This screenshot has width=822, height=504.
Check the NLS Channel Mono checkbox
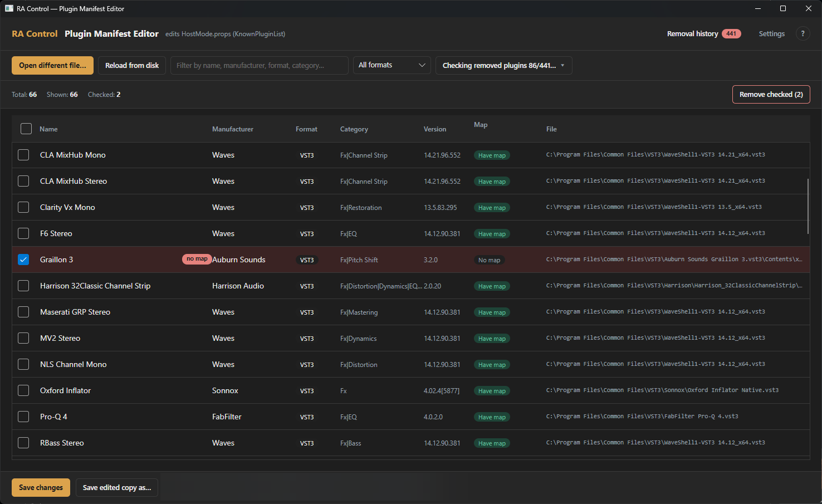click(23, 364)
